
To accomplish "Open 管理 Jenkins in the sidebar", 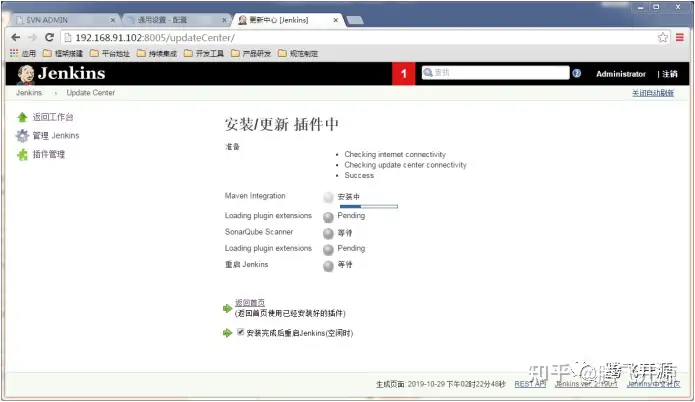I will 56,136.
